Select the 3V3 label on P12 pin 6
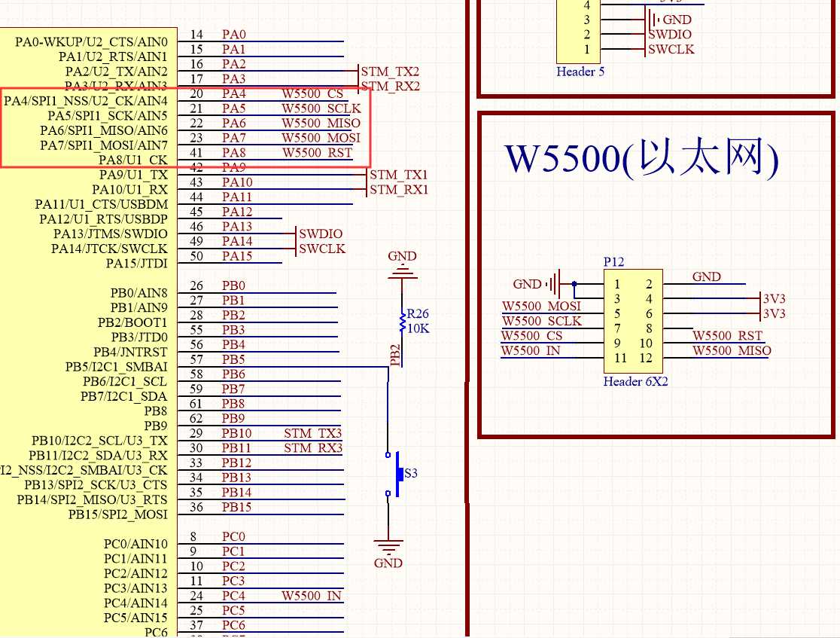Screen dimensions: 840x638 [x=774, y=313]
